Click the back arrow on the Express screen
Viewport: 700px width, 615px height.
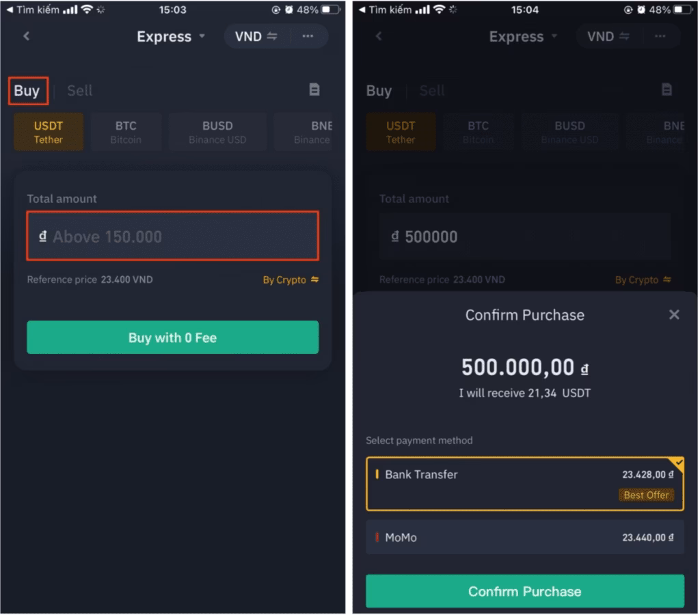pyautogui.click(x=26, y=36)
